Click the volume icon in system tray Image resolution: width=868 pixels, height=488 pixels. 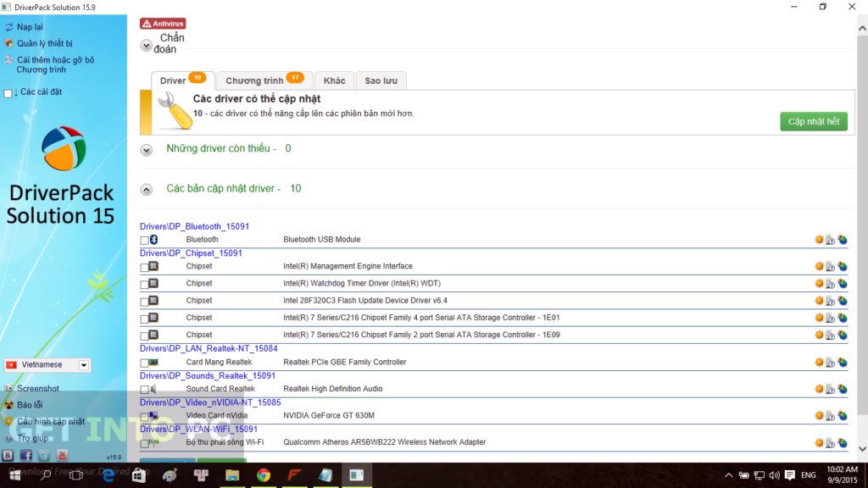tap(774, 475)
